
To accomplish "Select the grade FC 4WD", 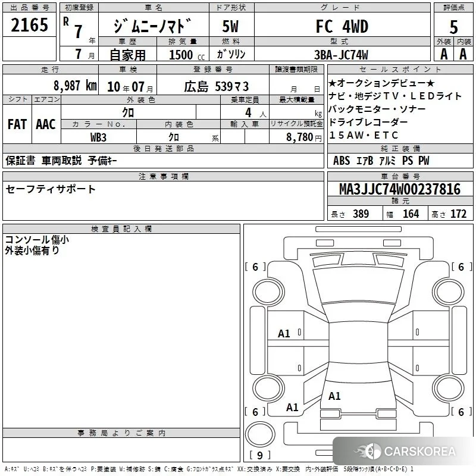I will pyautogui.click(x=342, y=26).
